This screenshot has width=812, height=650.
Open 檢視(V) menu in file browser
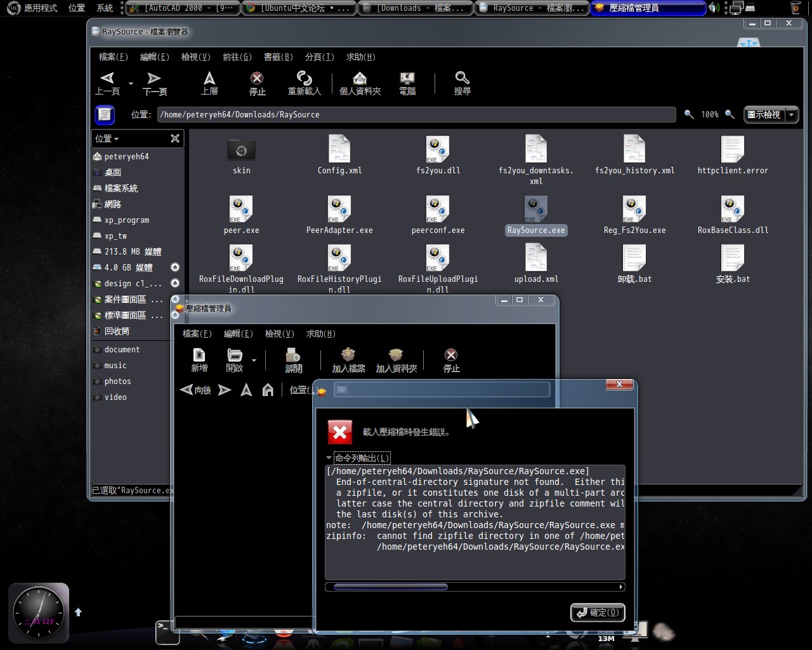click(196, 57)
